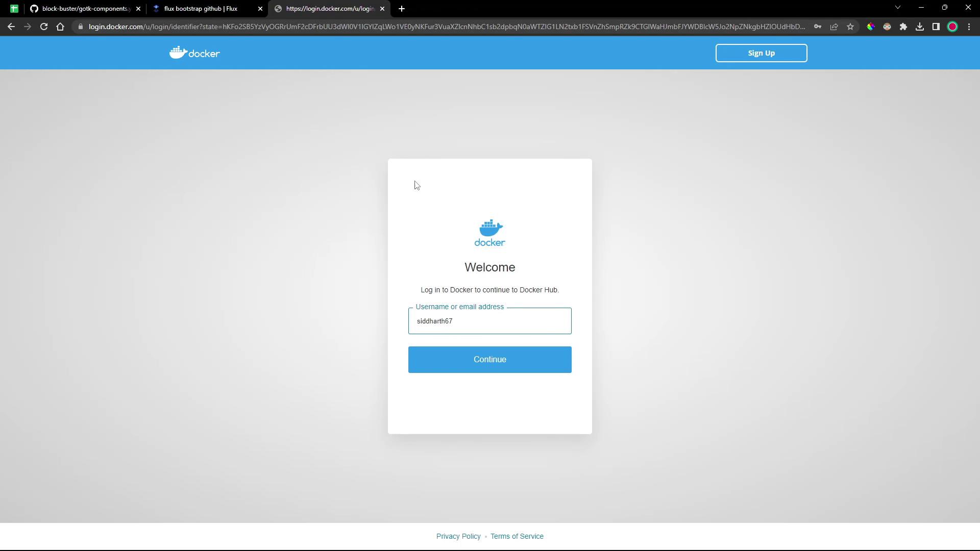Click the Docker logo in the header
The image size is (980, 551).
tap(194, 53)
